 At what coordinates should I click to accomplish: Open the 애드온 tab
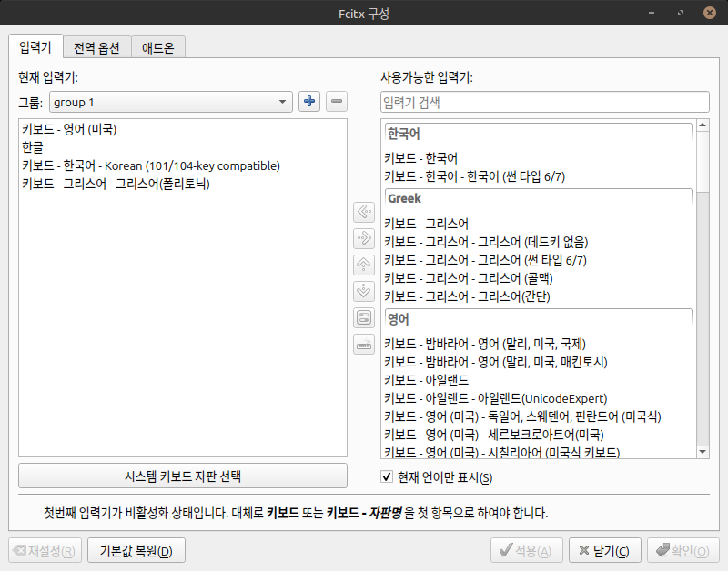click(x=158, y=48)
